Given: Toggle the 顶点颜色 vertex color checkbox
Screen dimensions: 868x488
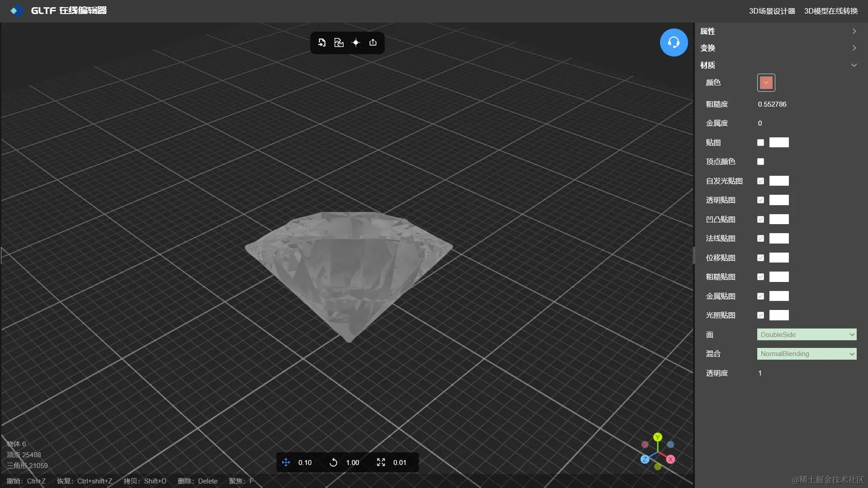Looking at the screenshot, I should (x=760, y=162).
